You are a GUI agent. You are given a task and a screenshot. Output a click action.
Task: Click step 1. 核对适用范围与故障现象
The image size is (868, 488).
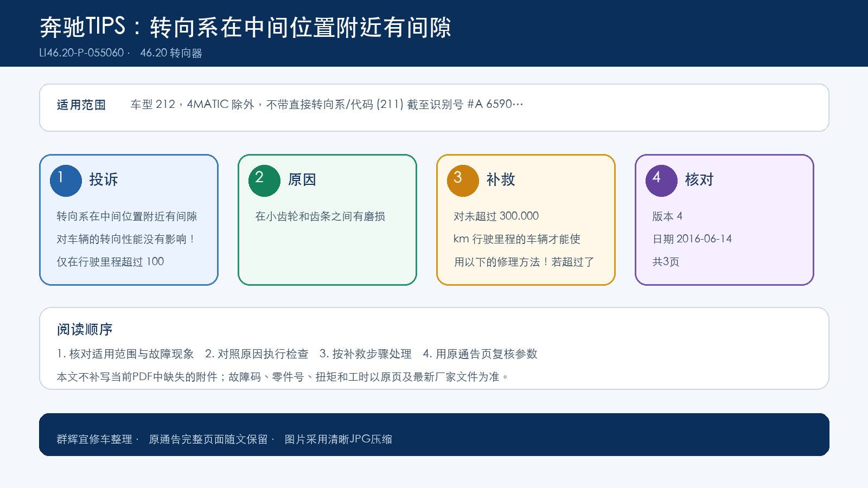pos(125,354)
